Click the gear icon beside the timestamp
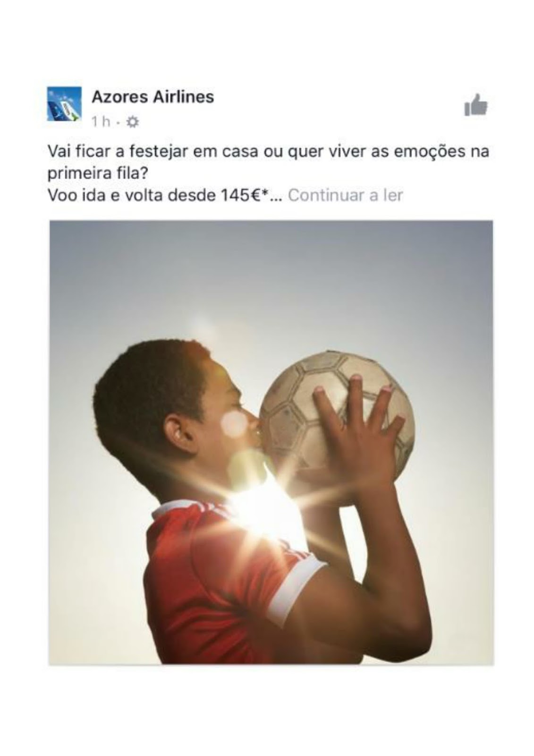Screen dimensions: 534x756 click(133, 122)
